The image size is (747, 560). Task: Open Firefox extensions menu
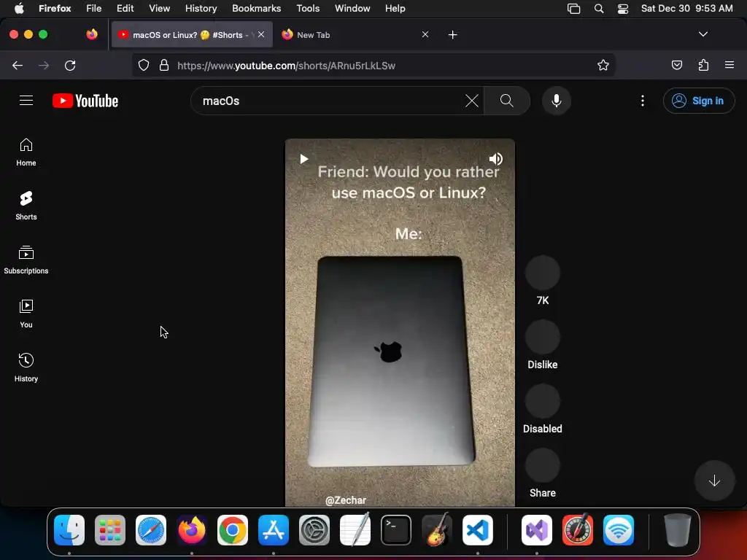point(703,65)
